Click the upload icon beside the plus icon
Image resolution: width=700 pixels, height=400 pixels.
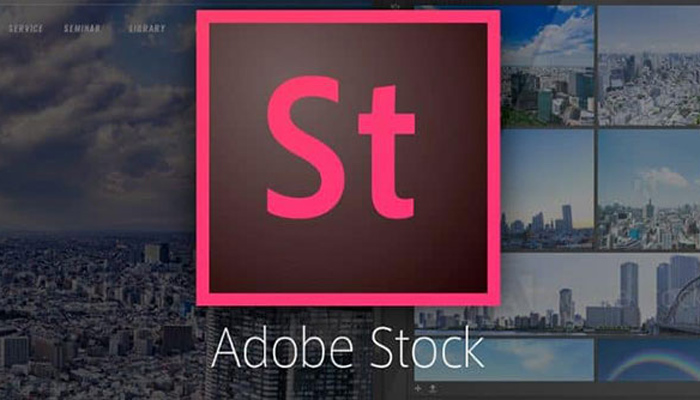click(x=432, y=387)
